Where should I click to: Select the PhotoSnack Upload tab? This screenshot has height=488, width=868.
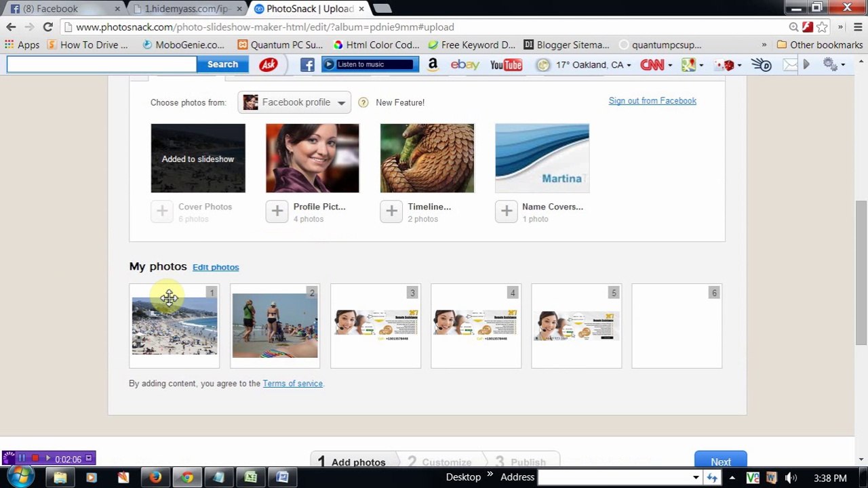(309, 9)
